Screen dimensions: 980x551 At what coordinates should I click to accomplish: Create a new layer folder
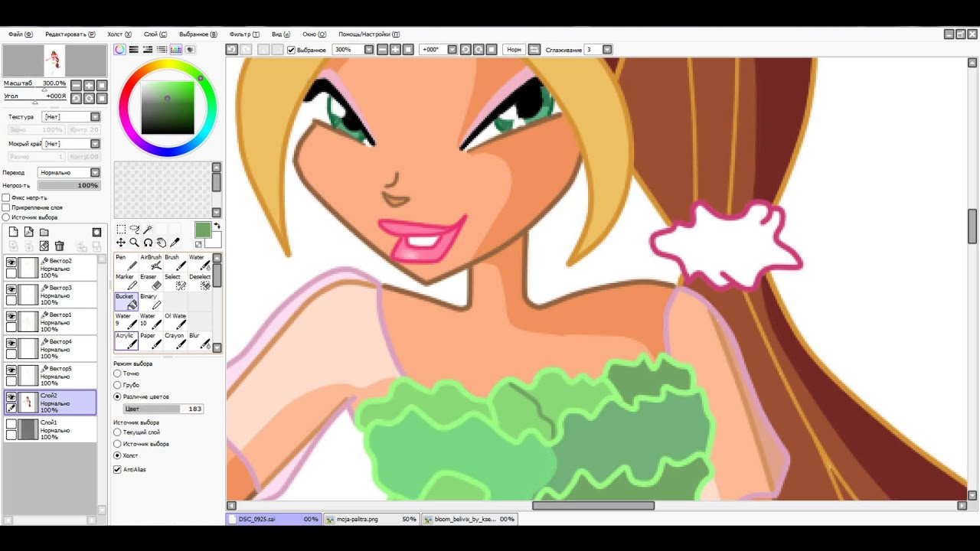(44, 232)
